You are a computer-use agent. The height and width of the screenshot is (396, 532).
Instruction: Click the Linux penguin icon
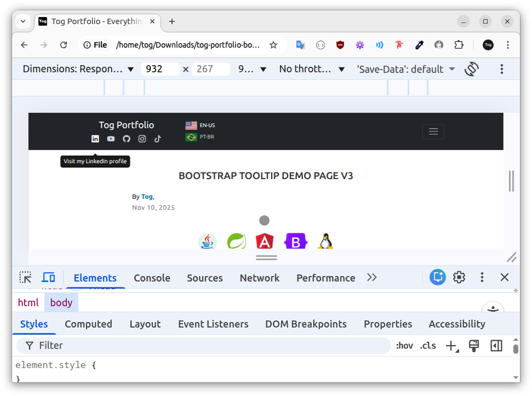pos(325,241)
